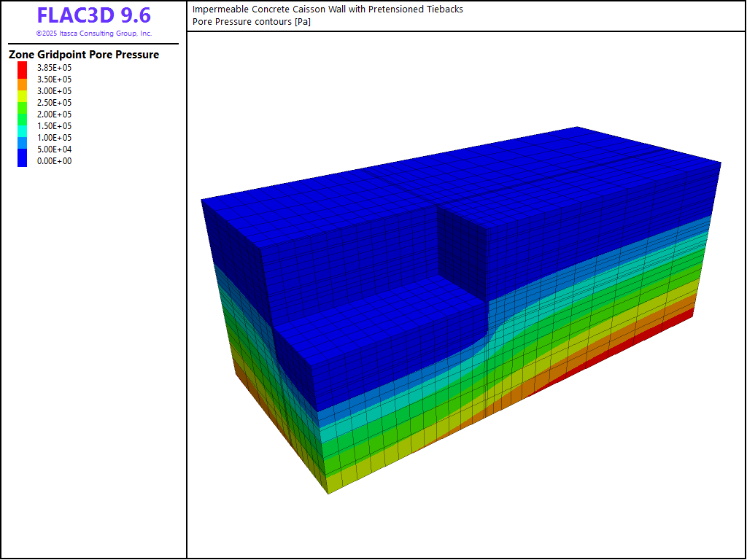Click the 3.50E+05 legend value label
This screenshot has width=747, height=560.
click(x=54, y=79)
